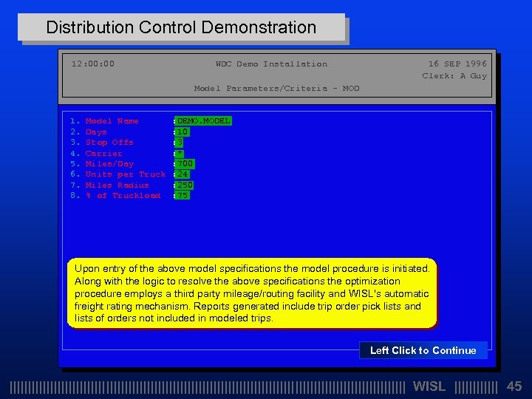Click the '3. Stop Offs' label
This screenshot has height=399, width=532.
(102, 142)
